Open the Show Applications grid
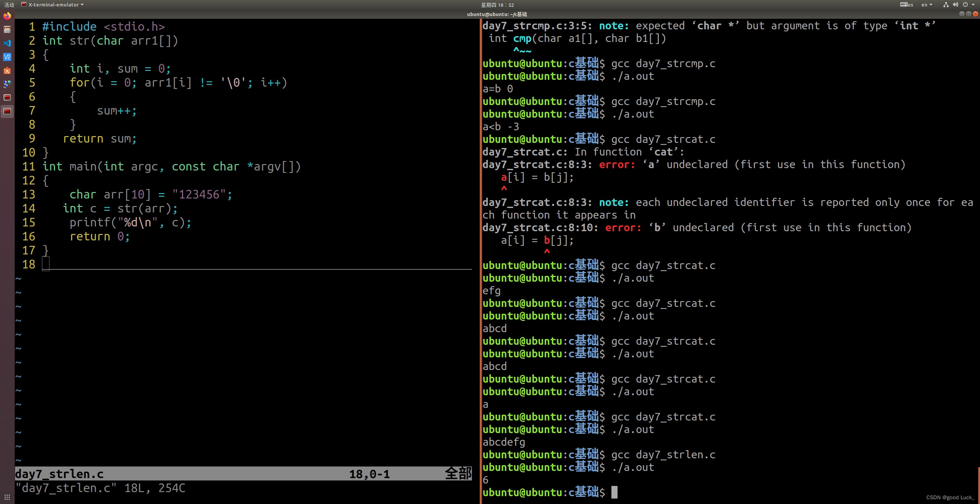Viewport: 980px width, 504px height. coord(6,497)
